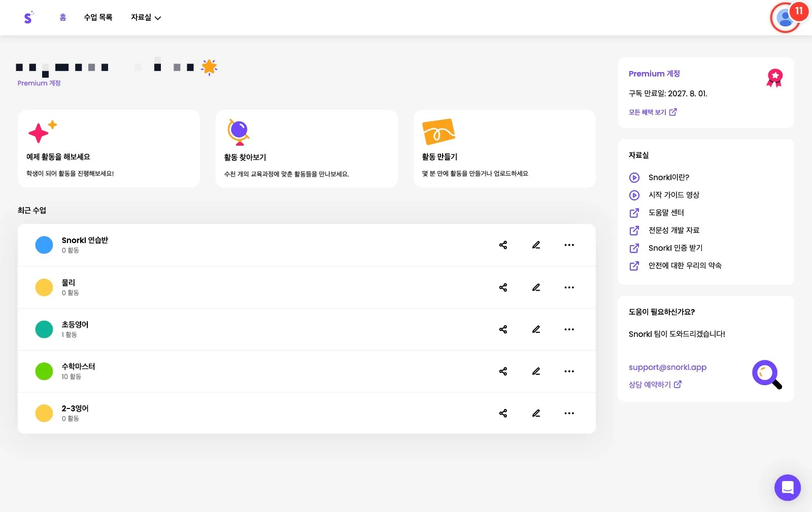Click the yellow circle of 물리

pyautogui.click(x=44, y=287)
